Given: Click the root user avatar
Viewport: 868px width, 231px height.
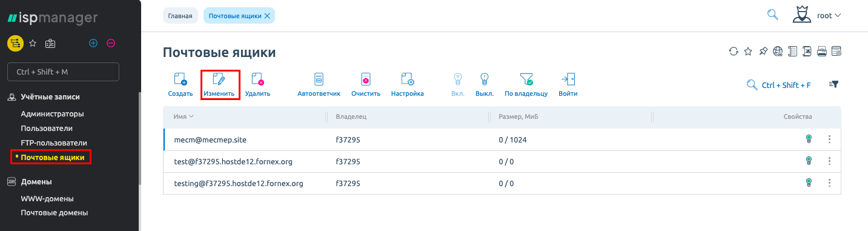Looking at the screenshot, I should (x=802, y=15).
